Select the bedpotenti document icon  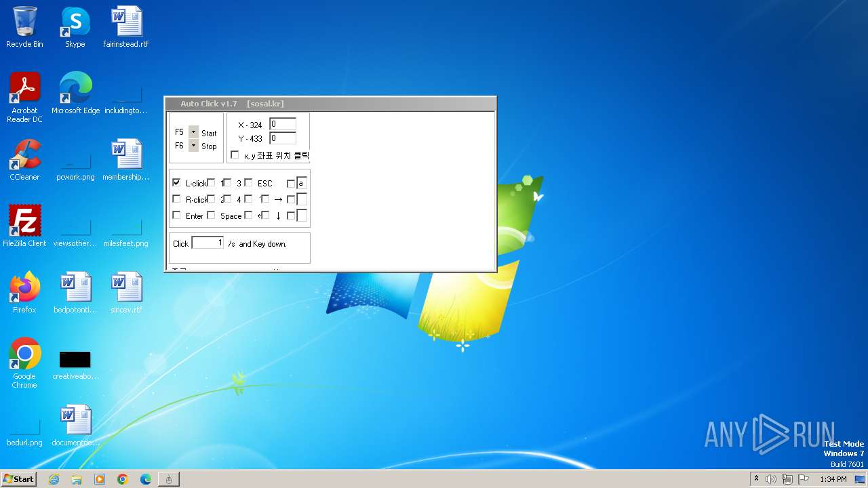75,292
